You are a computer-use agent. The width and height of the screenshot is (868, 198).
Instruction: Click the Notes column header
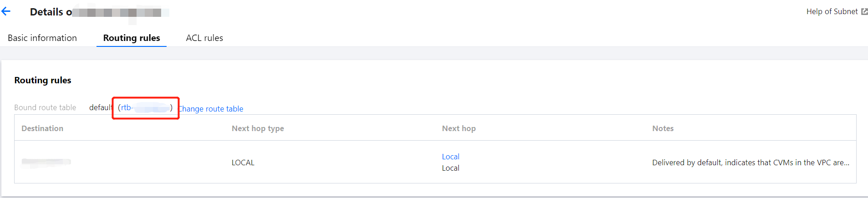click(663, 128)
